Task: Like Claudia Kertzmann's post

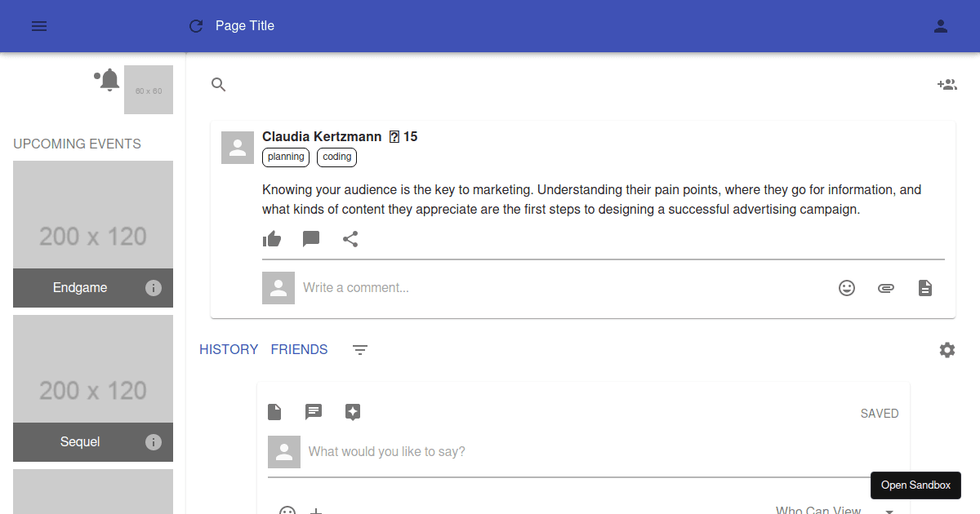Action: click(272, 239)
